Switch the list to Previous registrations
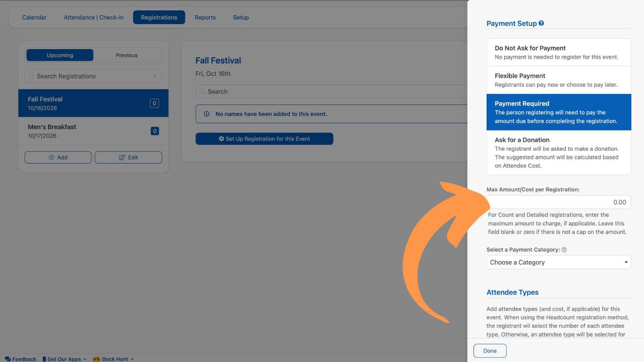The height and width of the screenshot is (362, 644). click(x=127, y=55)
